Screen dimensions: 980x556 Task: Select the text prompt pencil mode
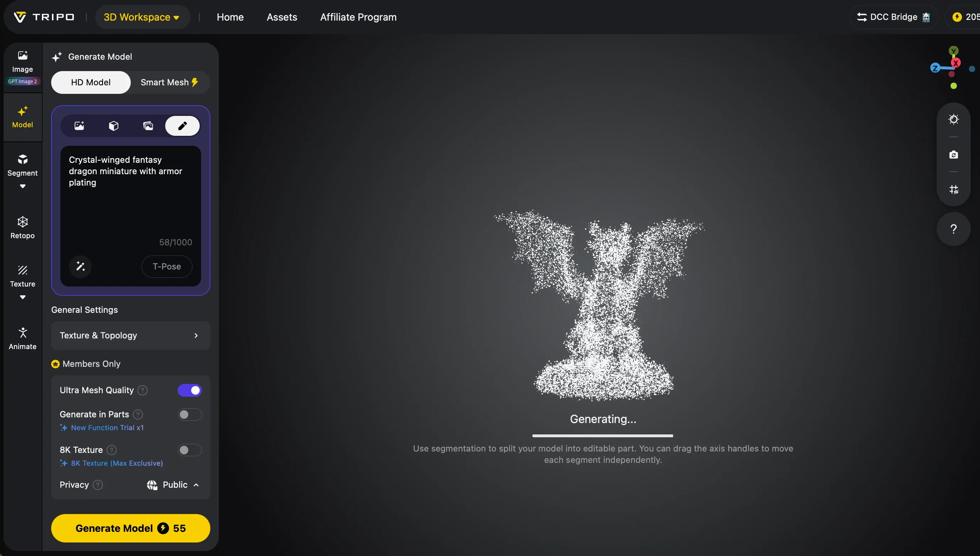pyautogui.click(x=182, y=125)
